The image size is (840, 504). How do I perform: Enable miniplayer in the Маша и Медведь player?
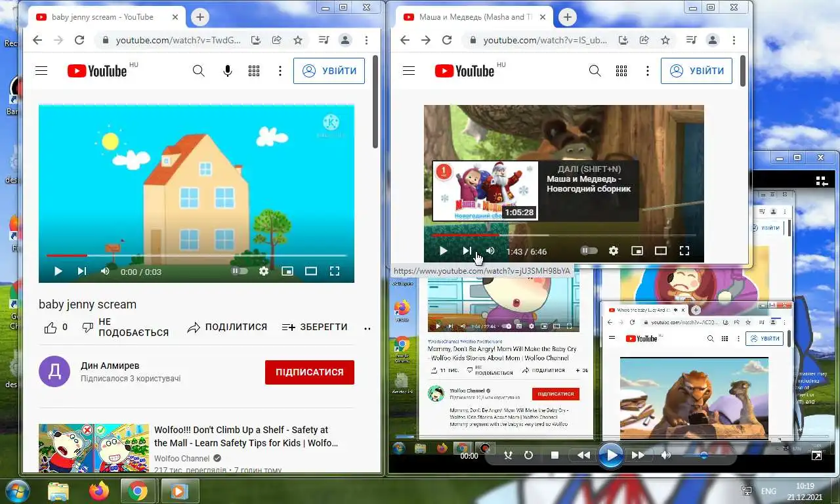(637, 251)
